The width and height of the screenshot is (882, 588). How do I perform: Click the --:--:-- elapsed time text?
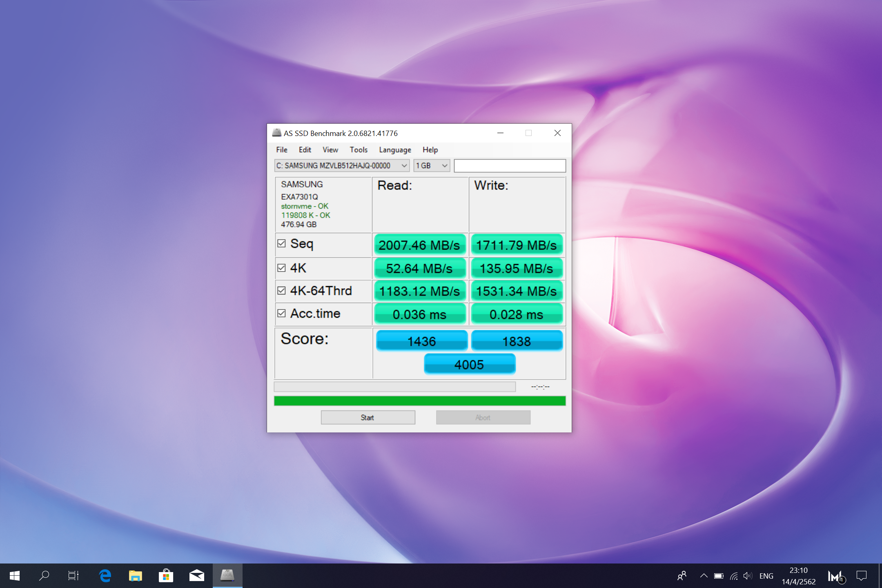(540, 387)
